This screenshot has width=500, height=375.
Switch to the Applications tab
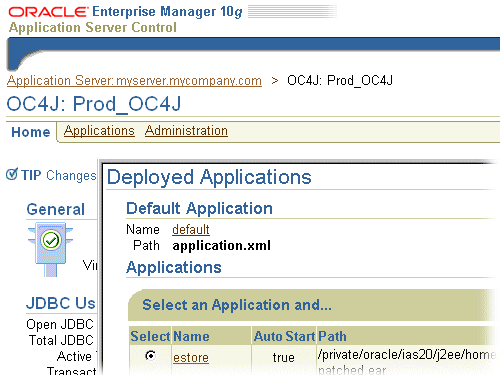99,131
